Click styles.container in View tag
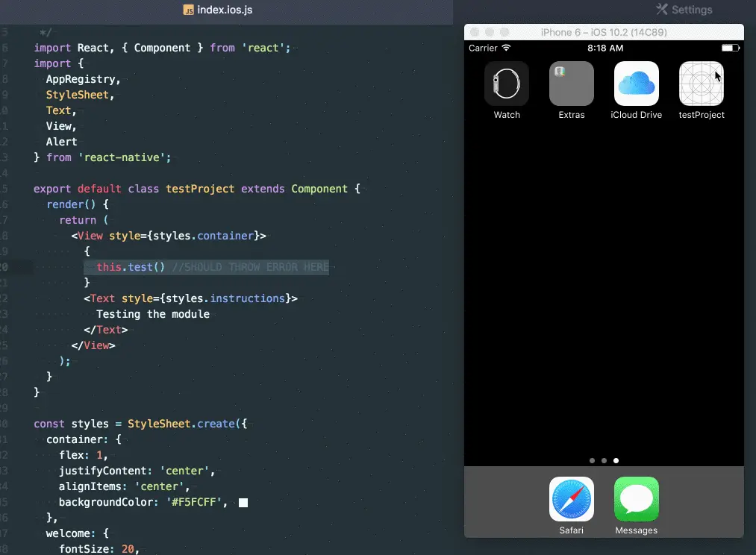This screenshot has height=555, width=756. (204, 236)
